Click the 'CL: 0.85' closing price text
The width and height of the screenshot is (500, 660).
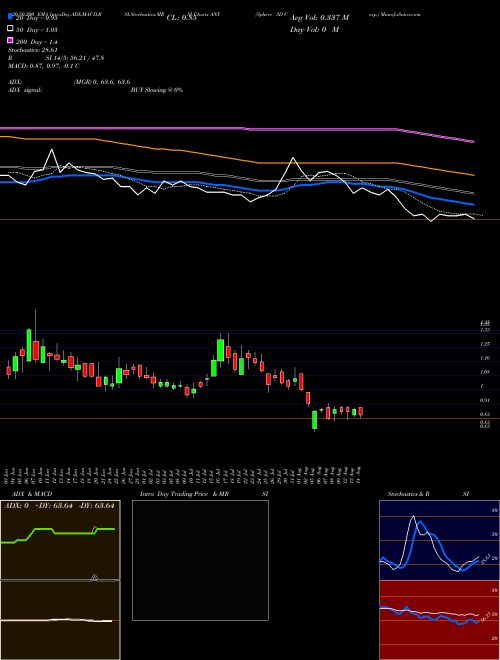[x=181, y=18]
